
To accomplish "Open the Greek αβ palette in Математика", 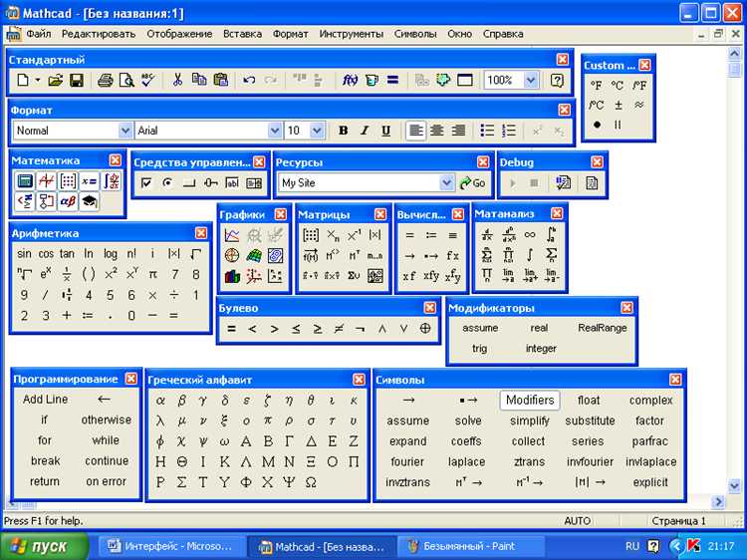I will [68, 201].
